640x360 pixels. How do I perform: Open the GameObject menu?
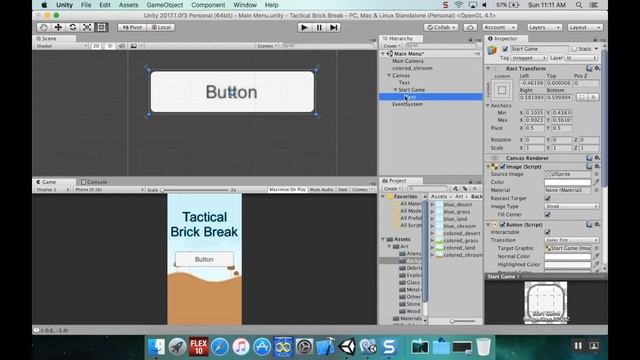coord(164,5)
